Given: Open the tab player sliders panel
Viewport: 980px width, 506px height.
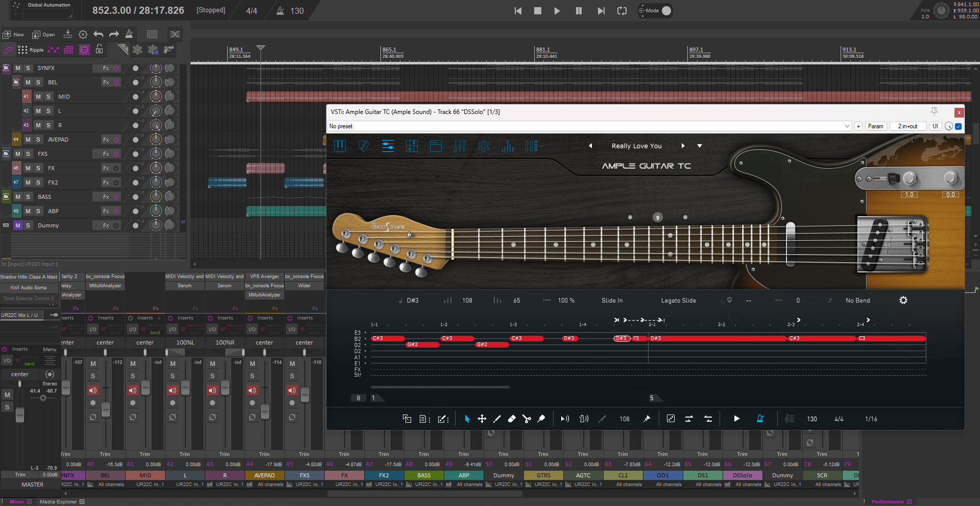Looking at the screenshot, I should click(388, 146).
